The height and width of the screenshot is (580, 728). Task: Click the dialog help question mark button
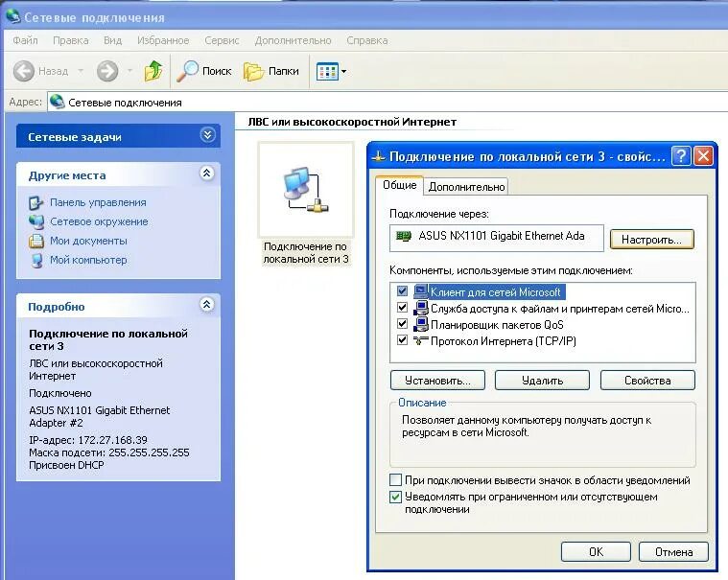[681, 156]
